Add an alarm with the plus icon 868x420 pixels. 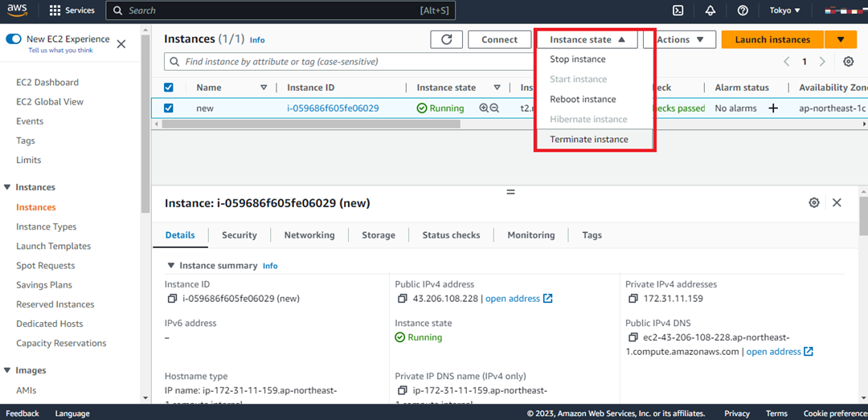click(x=773, y=108)
